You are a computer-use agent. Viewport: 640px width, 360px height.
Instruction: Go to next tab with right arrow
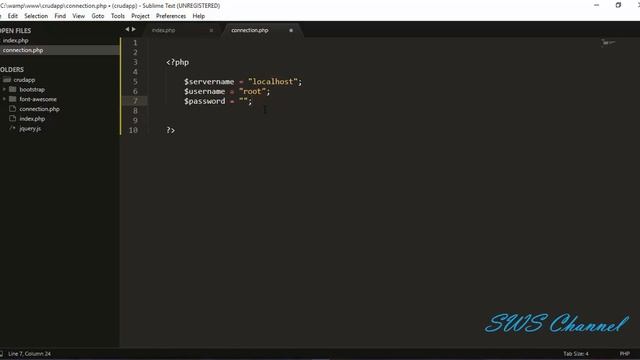point(133,29)
